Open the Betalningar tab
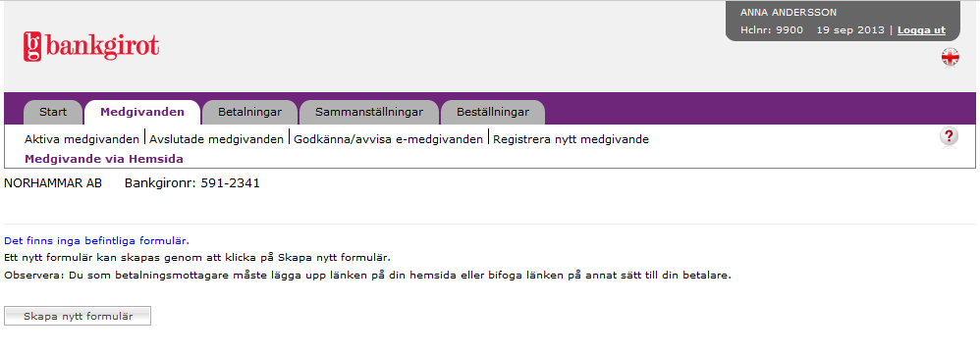The width and height of the screenshot is (980, 354). [x=249, y=113]
